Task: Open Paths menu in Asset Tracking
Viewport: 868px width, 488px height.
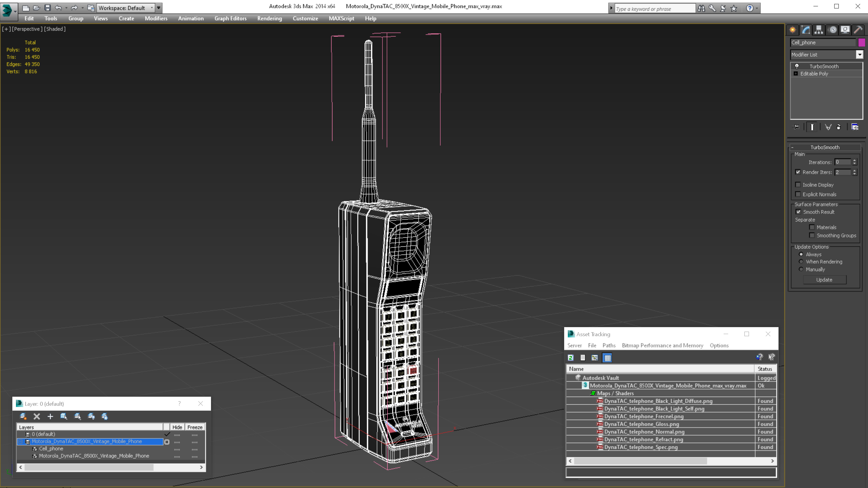Action: coord(609,345)
